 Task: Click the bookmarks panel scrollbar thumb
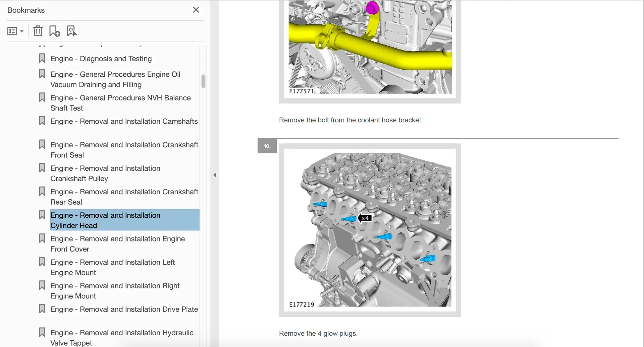(x=203, y=81)
